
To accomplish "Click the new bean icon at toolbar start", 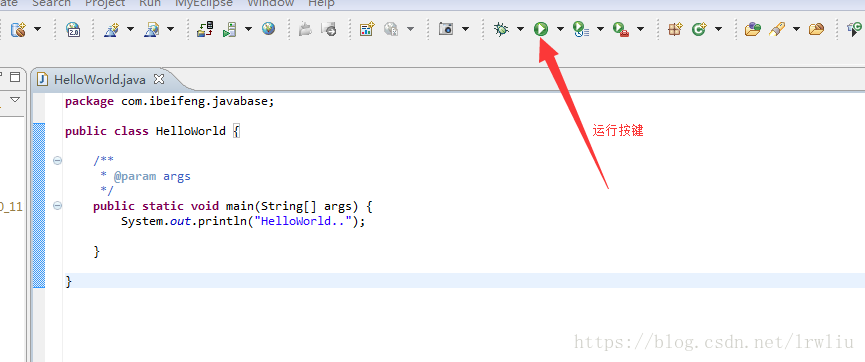I will [x=18, y=29].
